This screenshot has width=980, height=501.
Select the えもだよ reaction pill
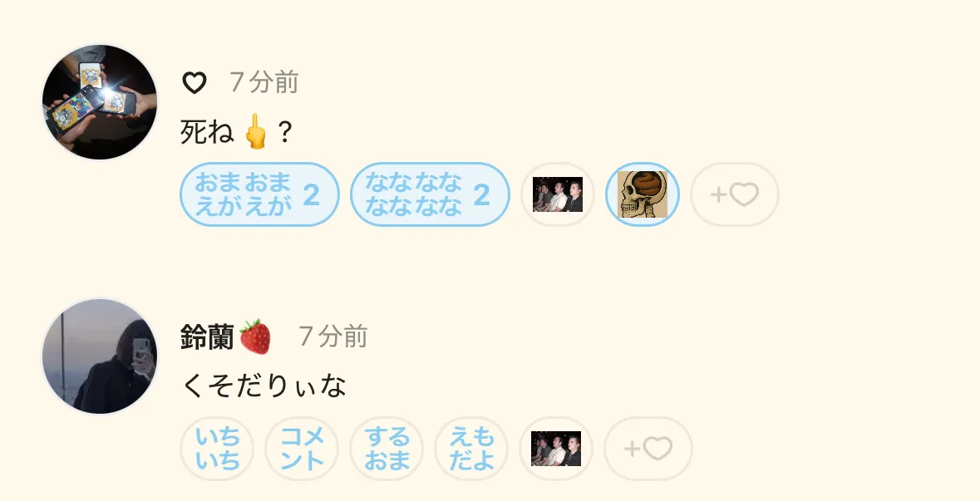471,449
